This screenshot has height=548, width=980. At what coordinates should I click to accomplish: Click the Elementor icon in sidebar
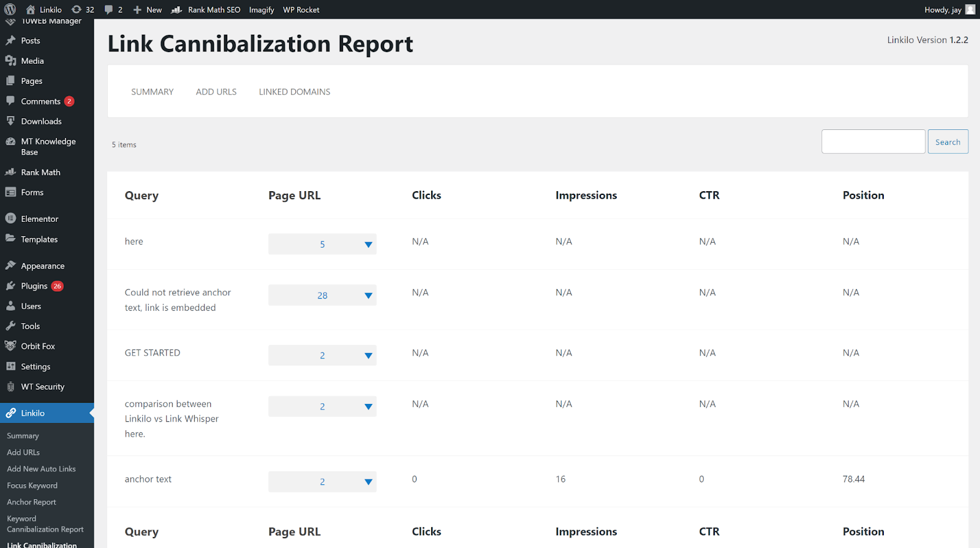click(10, 218)
